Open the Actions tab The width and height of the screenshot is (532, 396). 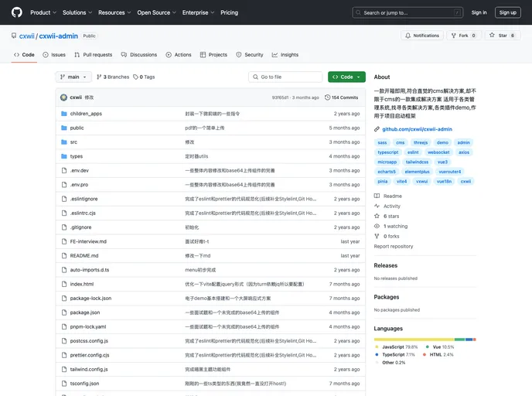tap(179, 55)
